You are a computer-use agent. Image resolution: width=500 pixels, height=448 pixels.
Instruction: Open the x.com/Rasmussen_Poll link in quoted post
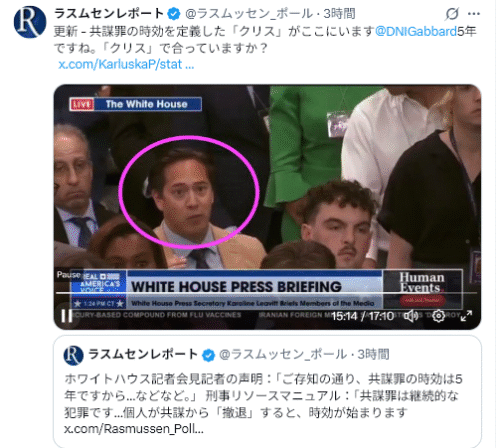[134, 429]
